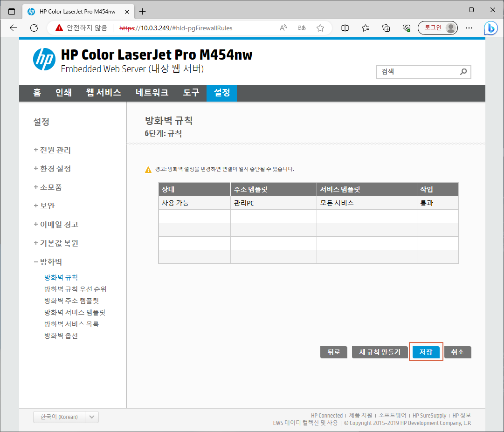504x432 pixels.
Task: Click the not-secure warning triangle icon
Action: (x=59, y=28)
